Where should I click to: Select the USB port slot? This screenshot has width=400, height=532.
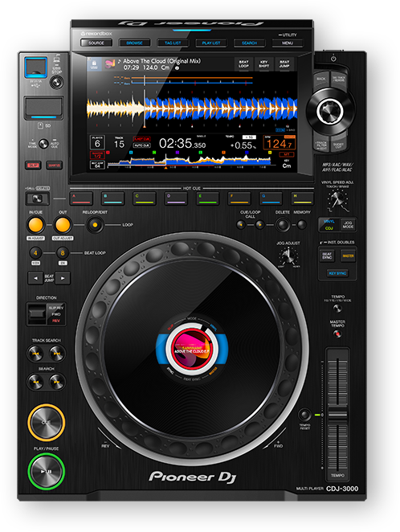(35, 68)
